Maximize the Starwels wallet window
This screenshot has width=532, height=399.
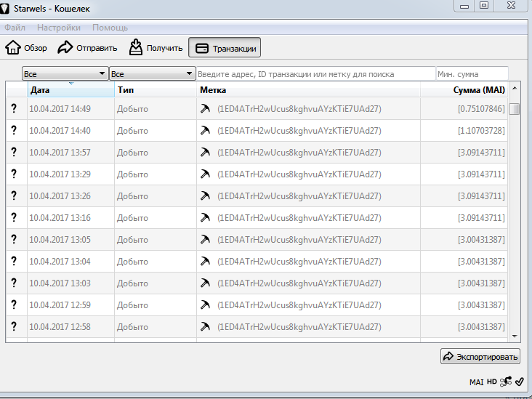pyautogui.click(x=484, y=6)
